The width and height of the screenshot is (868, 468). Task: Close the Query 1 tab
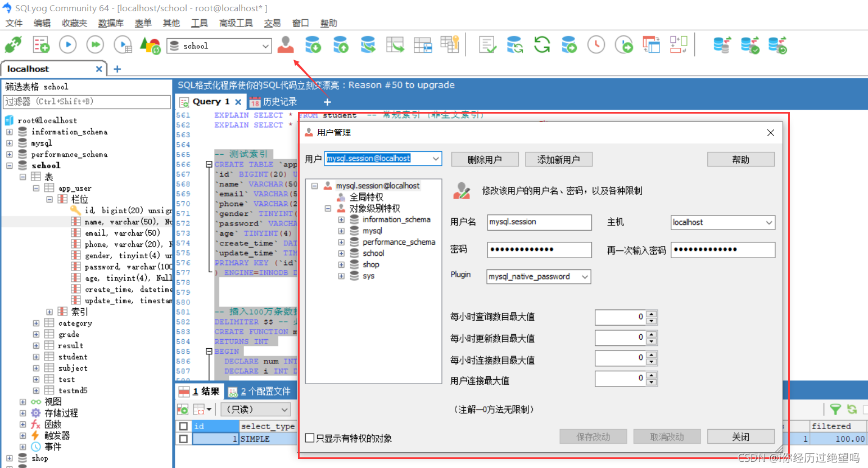[x=238, y=102]
